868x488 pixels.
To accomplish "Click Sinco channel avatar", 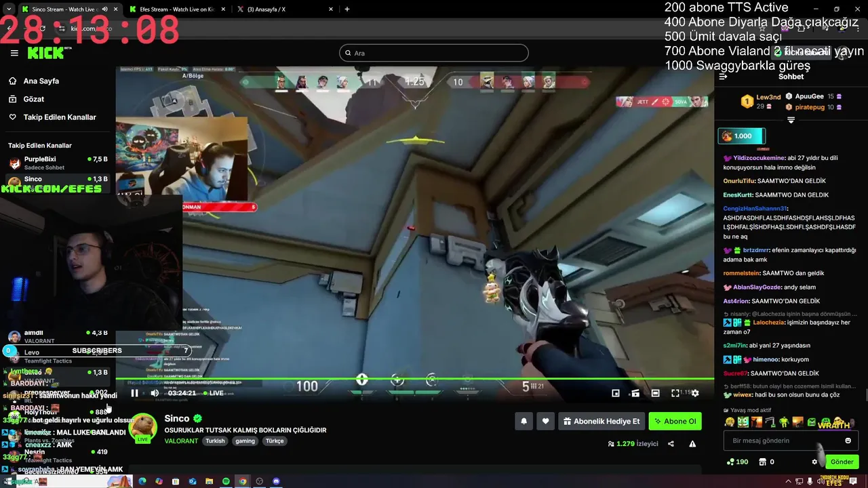I will click(143, 428).
